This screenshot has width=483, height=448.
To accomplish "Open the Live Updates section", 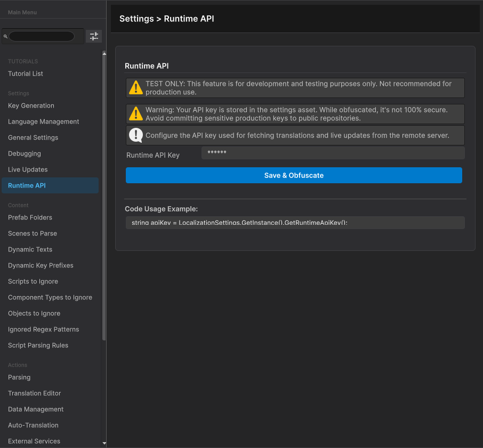I will click(x=28, y=169).
